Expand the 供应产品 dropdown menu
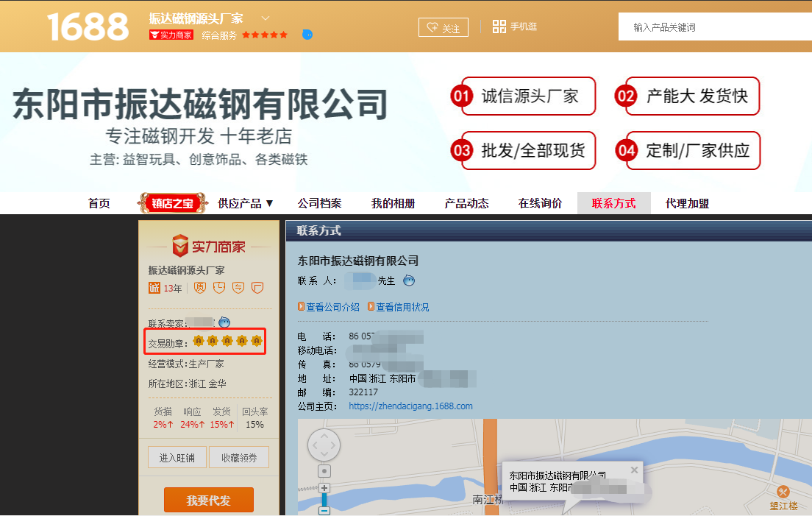This screenshot has width=812, height=516. tap(246, 203)
